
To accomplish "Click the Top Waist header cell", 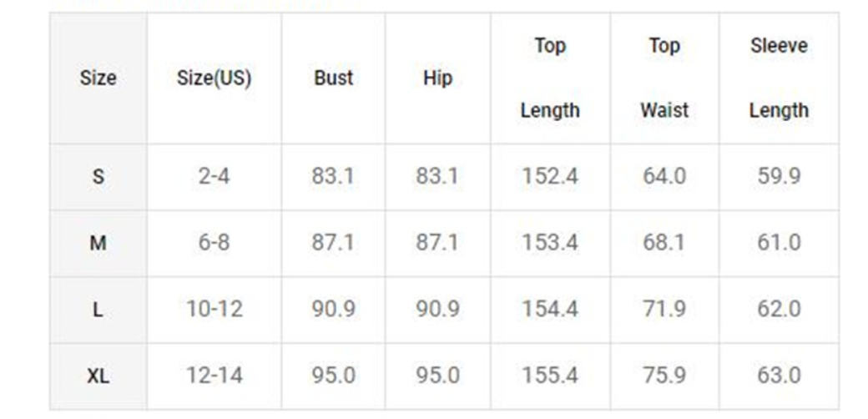I will point(664,78).
